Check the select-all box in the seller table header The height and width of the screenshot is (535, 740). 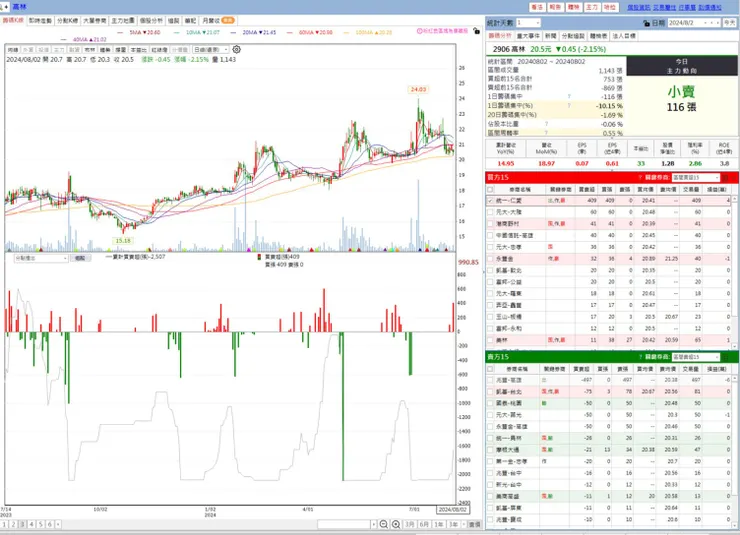pyautogui.click(x=490, y=369)
